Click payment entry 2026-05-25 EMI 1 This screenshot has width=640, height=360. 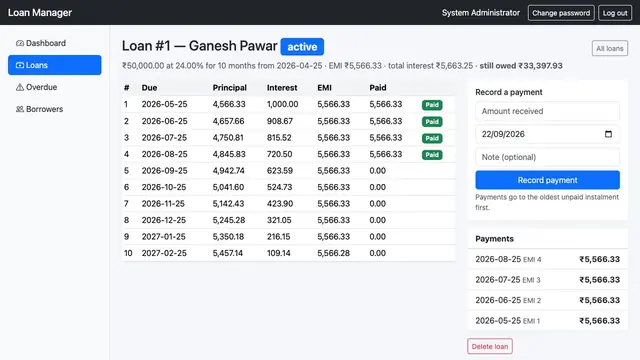coord(547,321)
